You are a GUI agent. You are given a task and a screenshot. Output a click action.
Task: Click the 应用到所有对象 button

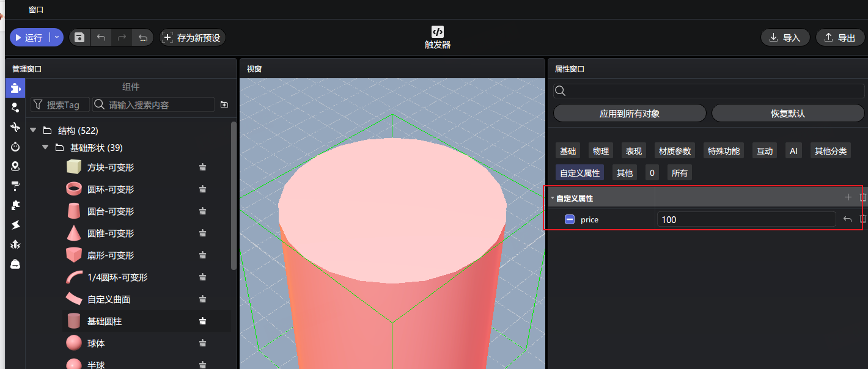pyautogui.click(x=630, y=114)
